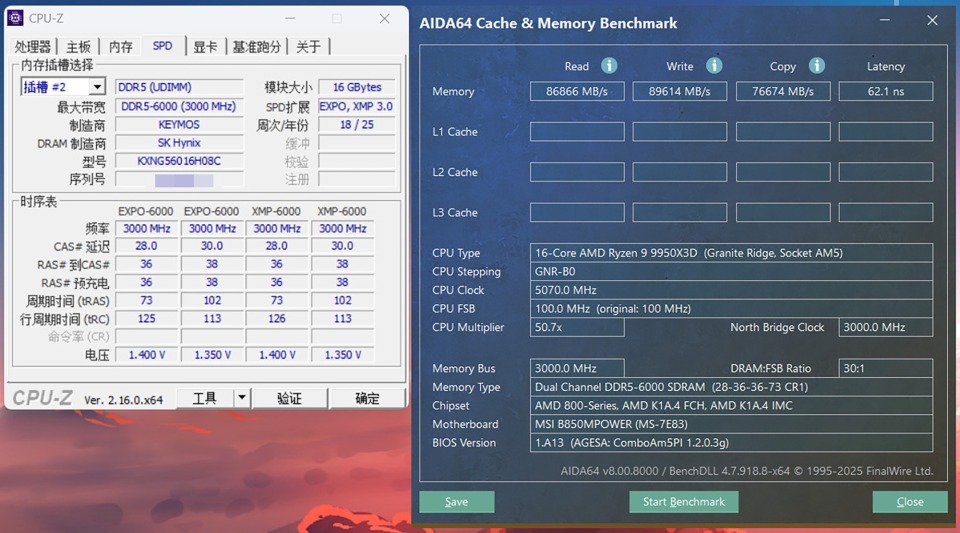Click the 16 GBytes module size field
This screenshot has height=533, width=960.
click(357, 87)
